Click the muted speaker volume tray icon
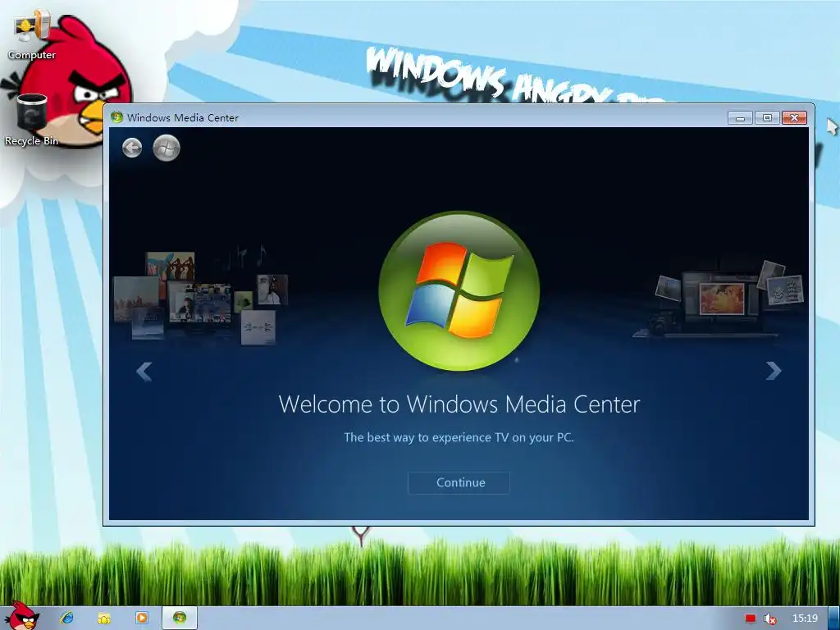 tap(770, 619)
